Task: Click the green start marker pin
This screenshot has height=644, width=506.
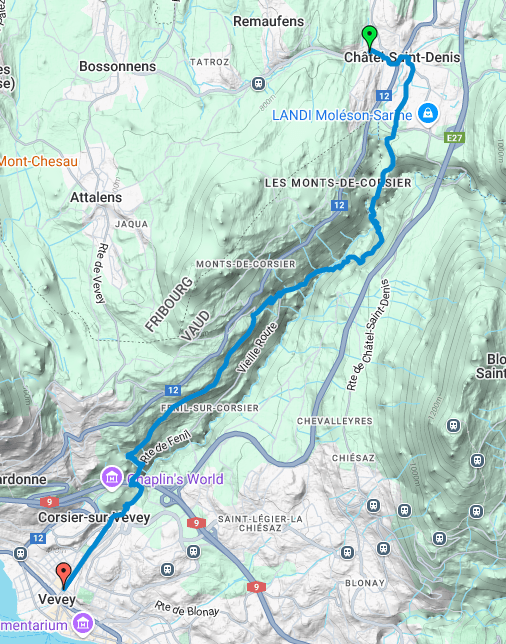Action: click(x=370, y=38)
